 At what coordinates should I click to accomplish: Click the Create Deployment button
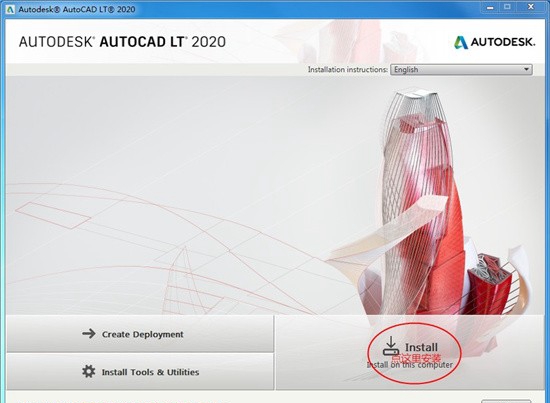pos(140,334)
